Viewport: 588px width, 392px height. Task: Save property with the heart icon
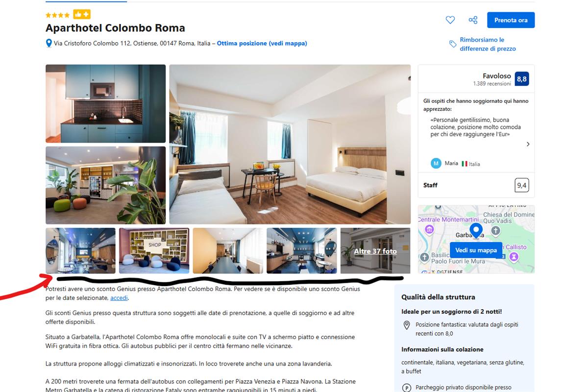[450, 20]
